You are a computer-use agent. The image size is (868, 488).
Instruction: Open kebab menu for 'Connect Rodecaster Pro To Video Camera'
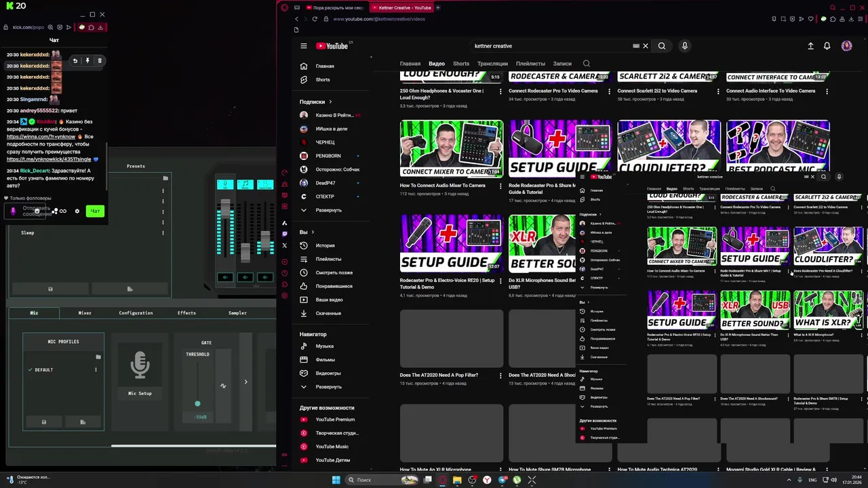[x=609, y=91]
